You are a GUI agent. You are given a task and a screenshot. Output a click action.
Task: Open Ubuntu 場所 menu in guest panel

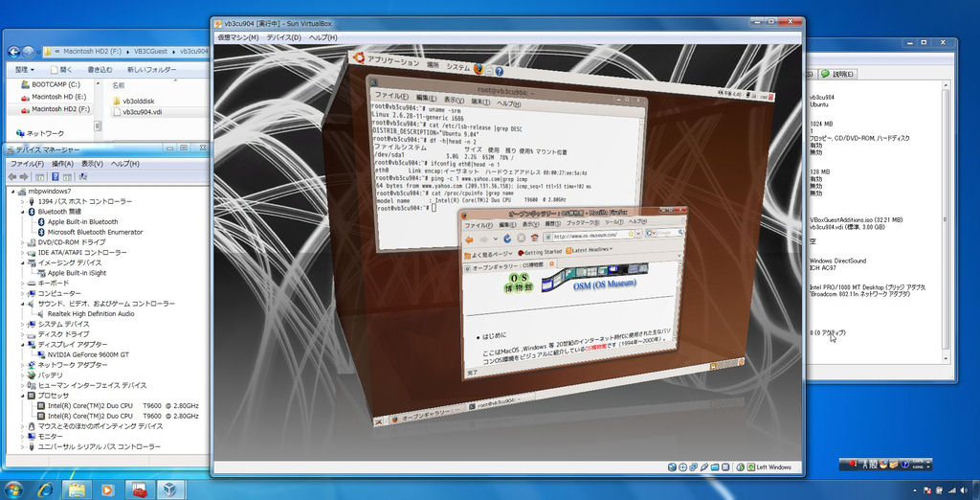pos(433,65)
